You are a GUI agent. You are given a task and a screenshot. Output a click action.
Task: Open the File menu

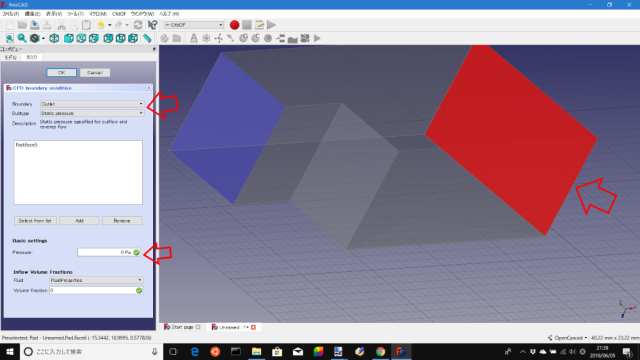point(10,14)
